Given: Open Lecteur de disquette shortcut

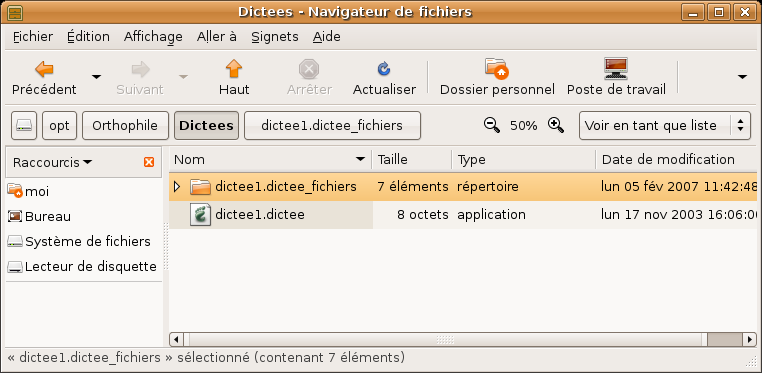Looking at the screenshot, I should [x=82, y=267].
